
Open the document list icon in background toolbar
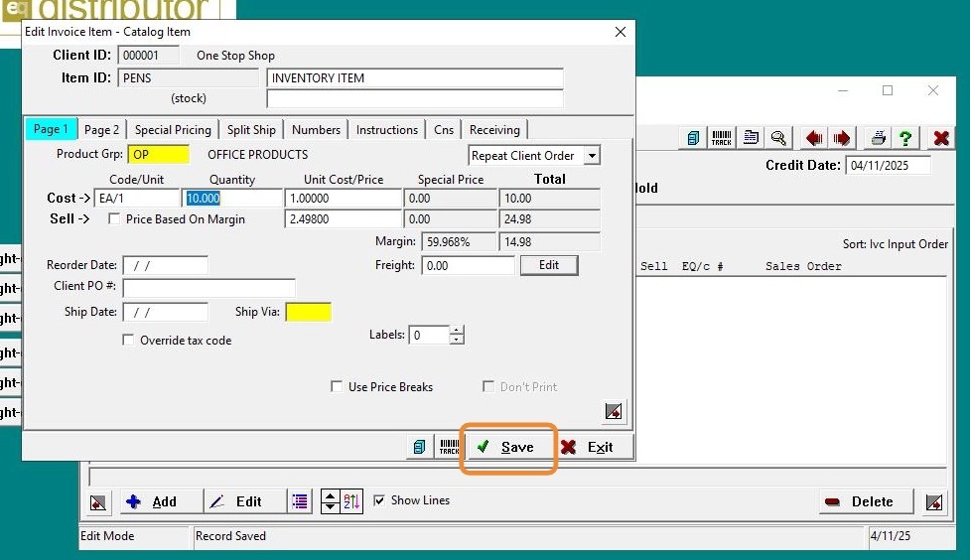pyautogui.click(x=751, y=138)
